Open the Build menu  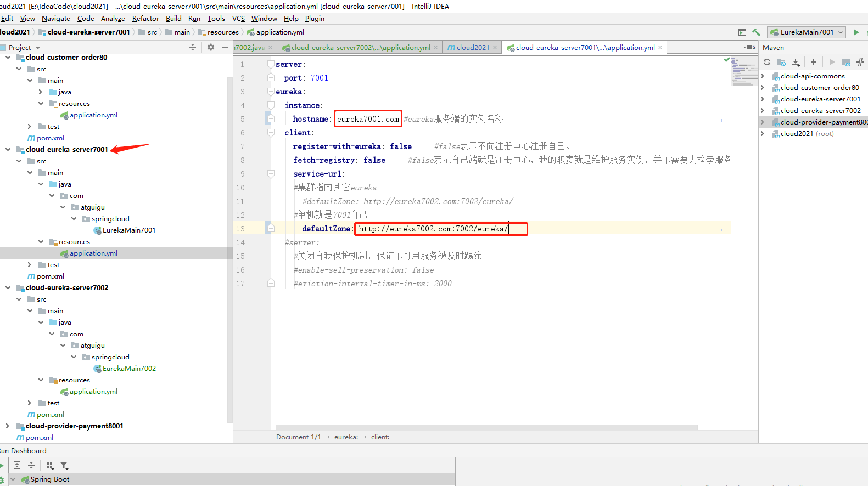(x=173, y=19)
